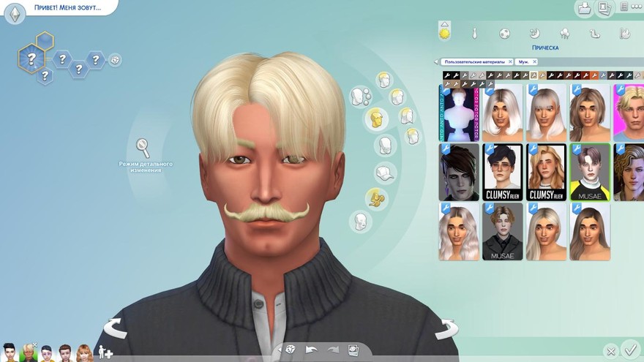The width and height of the screenshot is (644, 362).
Task: Pick the bonus trait small hexagon below aspiration
Action: tap(45, 75)
